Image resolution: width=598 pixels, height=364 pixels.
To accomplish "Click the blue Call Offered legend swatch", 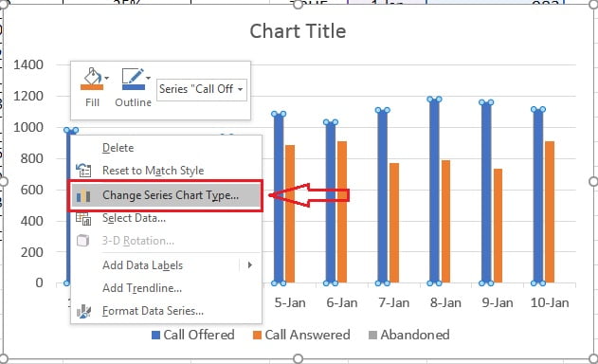I will coord(155,336).
